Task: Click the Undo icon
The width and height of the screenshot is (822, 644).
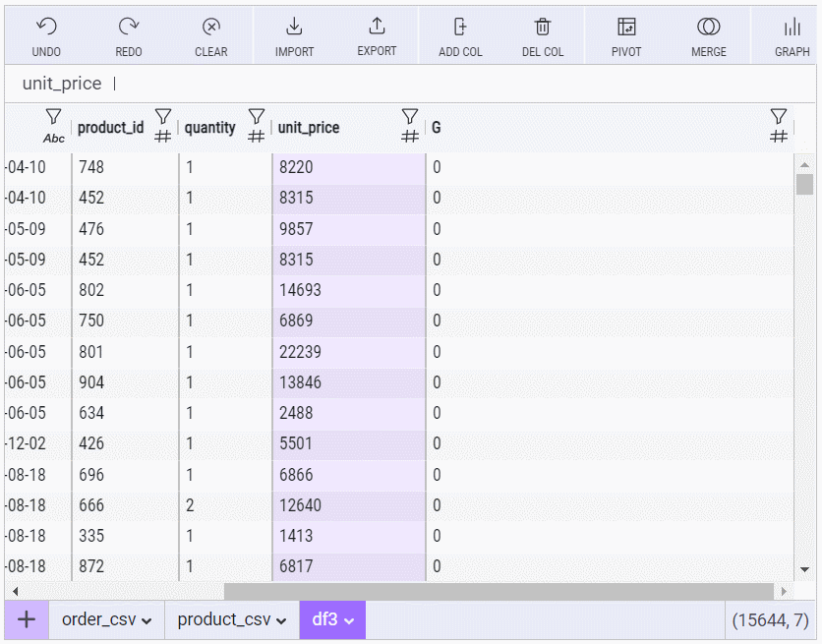Action: [46, 28]
